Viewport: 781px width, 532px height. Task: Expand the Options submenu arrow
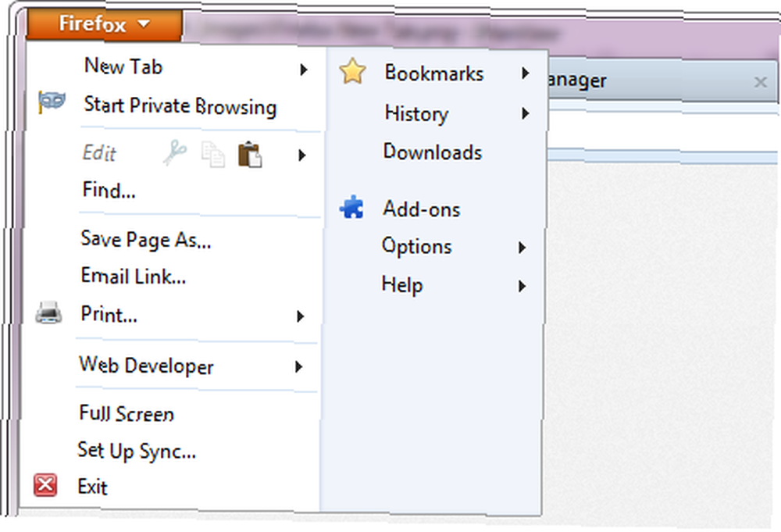click(522, 247)
